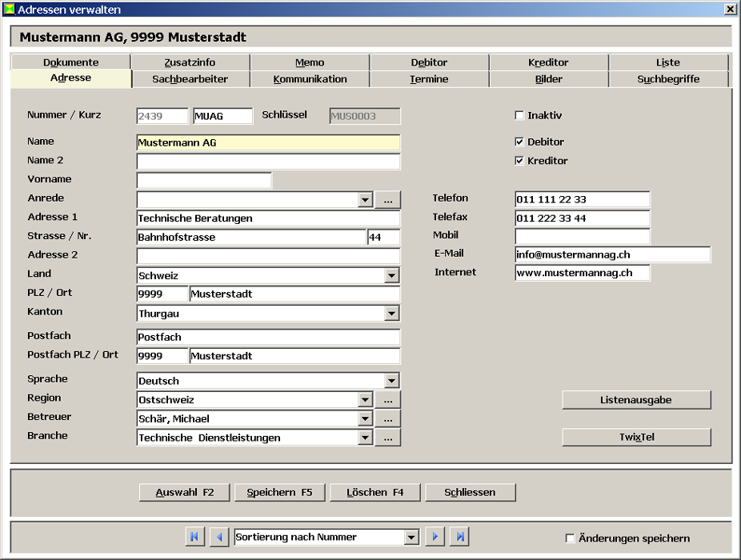Click into the E-Mail input field
Image resolution: width=741 pixels, height=560 pixels.
point(612,255)
